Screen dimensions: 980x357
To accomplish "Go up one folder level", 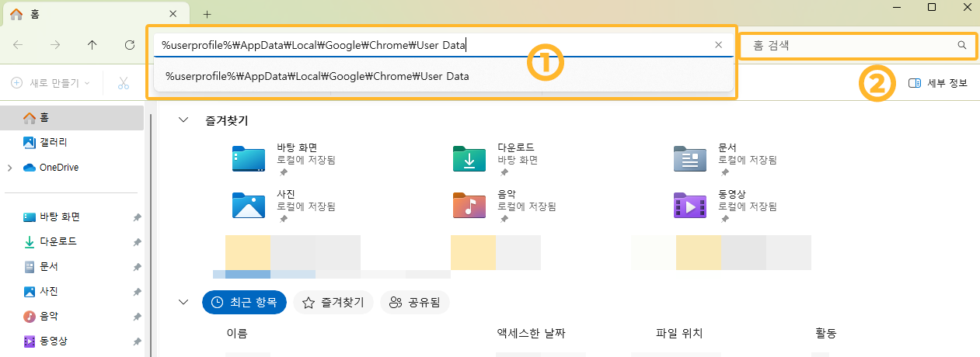I will pos(92,45).
